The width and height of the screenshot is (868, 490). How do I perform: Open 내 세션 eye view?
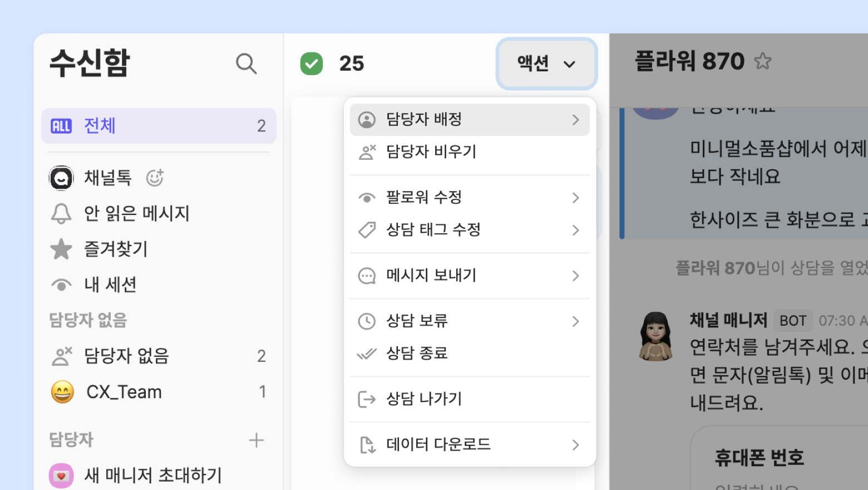pyautogui.click(x=61, y=285)
